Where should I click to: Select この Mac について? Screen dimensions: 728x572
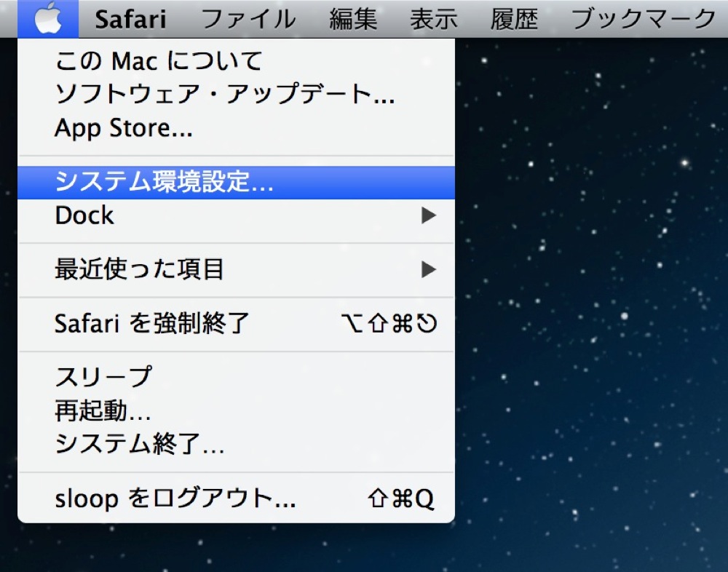236,61
